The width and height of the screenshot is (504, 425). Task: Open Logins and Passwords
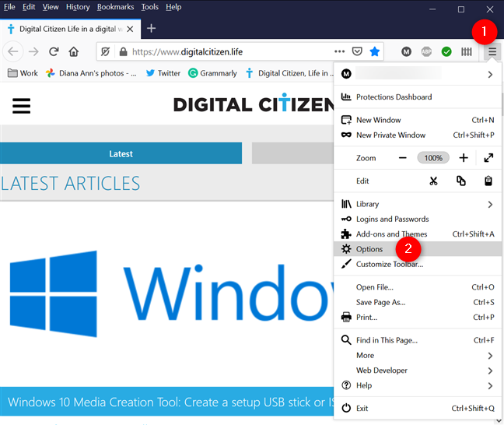(418, 219)
